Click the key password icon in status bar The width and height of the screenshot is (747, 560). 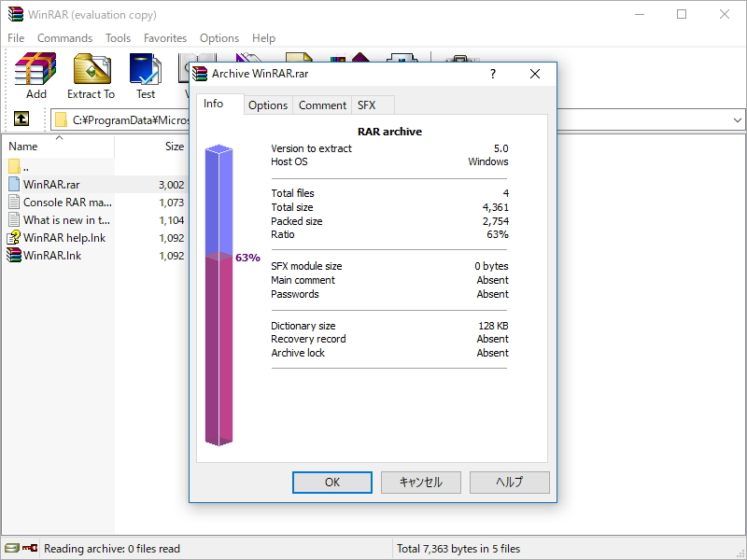(30, 548)
